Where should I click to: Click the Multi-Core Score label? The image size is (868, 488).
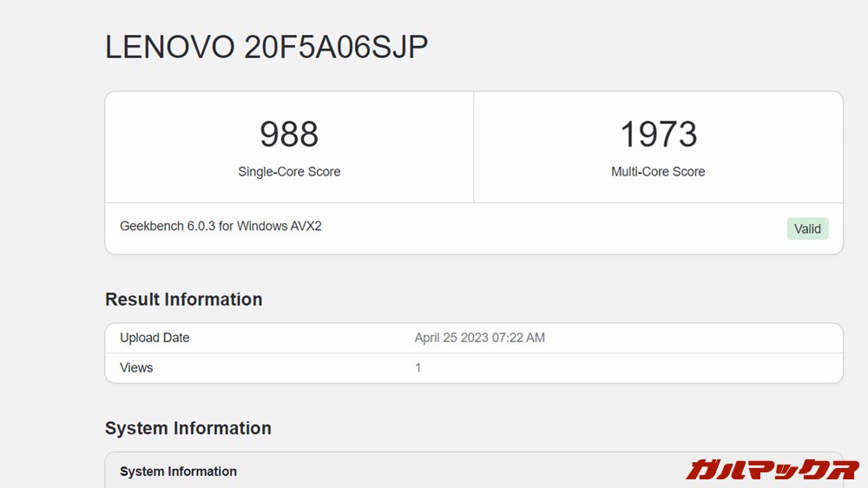[658, 172]
